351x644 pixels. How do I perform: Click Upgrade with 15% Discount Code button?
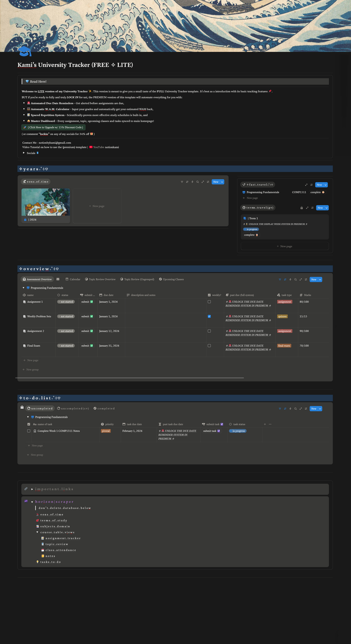(x=53, y=127)
